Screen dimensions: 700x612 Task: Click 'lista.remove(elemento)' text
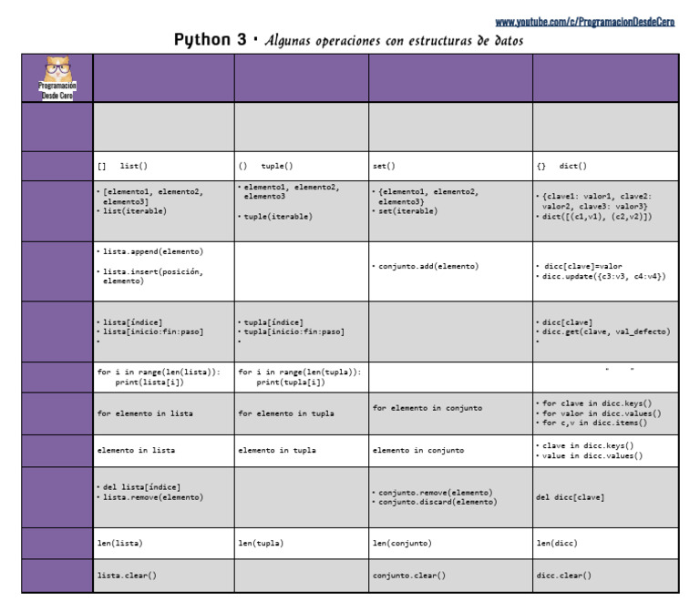pyautogui.click(x=153, y=497)
